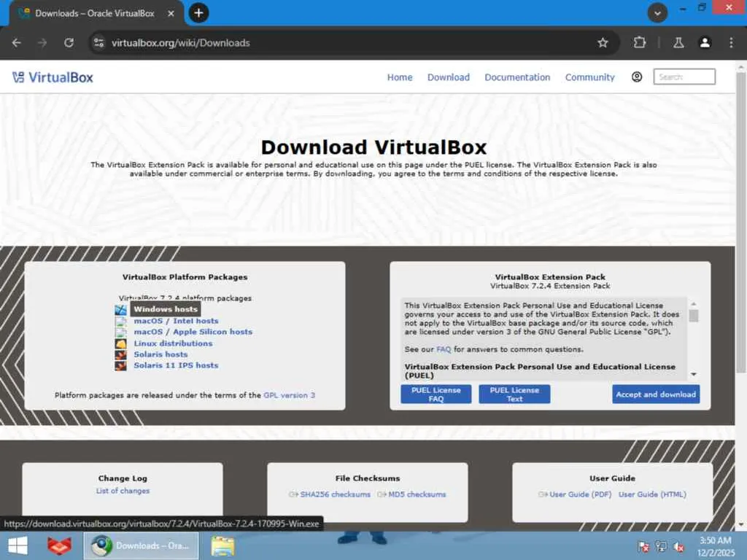Click the Downloads Chromium taskbar button

tap(141, 545)
